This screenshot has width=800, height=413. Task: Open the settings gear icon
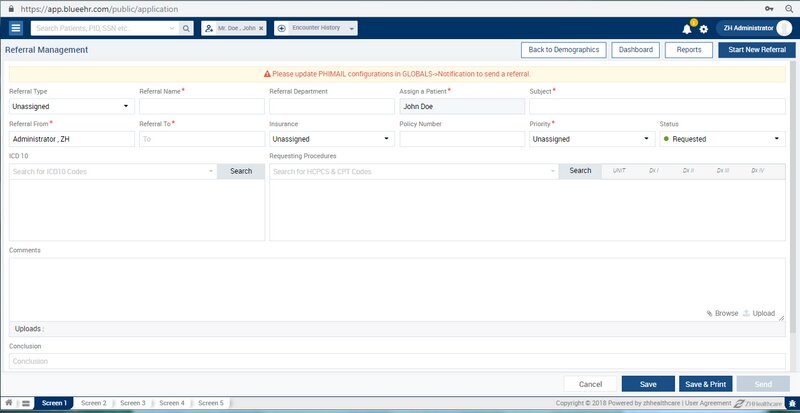[x=704, y=28]
